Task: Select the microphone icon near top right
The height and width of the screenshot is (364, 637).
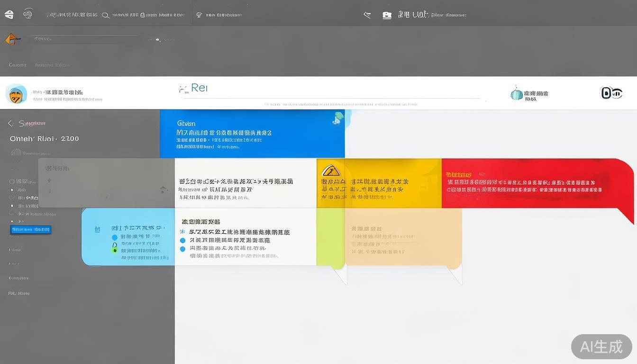Action: click(367, 15)
